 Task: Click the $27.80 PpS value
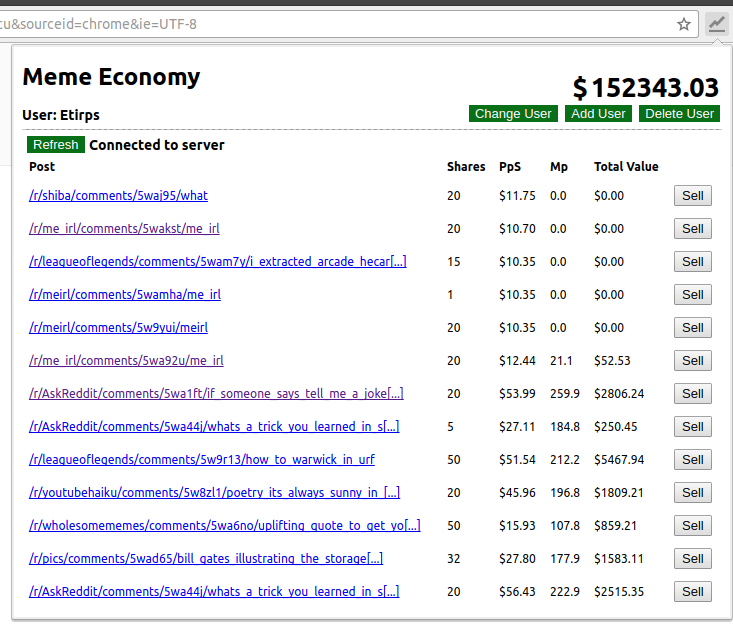pyautogui.click(x=517, y=559)
